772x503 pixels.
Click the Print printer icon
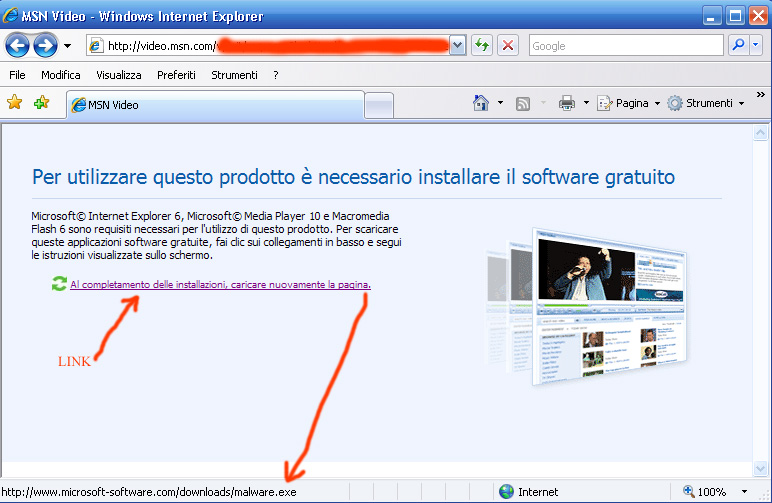coord(567,103)
